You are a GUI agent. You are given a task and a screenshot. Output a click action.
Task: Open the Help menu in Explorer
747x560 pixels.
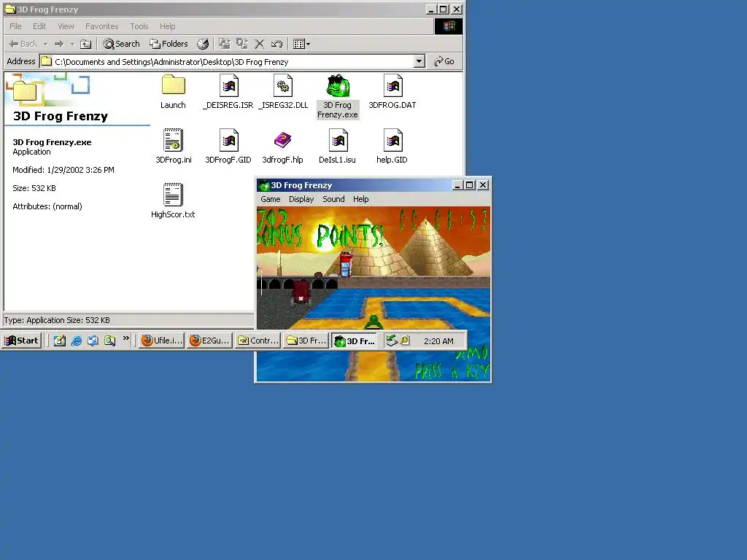pos(167,26)
